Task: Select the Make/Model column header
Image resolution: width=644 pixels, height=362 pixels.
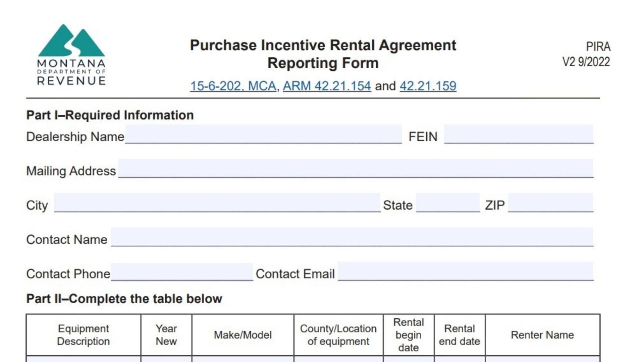Action: tap(243, 335)
